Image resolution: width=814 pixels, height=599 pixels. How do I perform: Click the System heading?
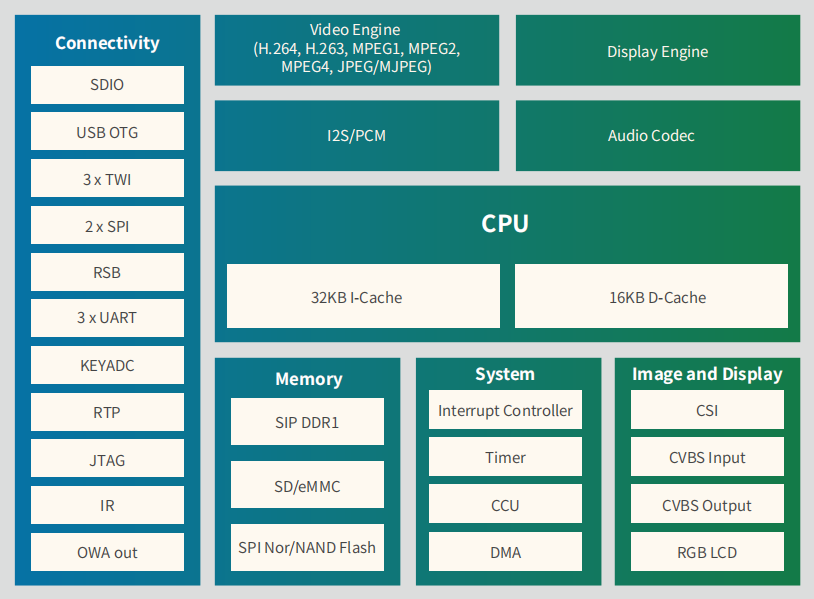click(x=505, y=374)
